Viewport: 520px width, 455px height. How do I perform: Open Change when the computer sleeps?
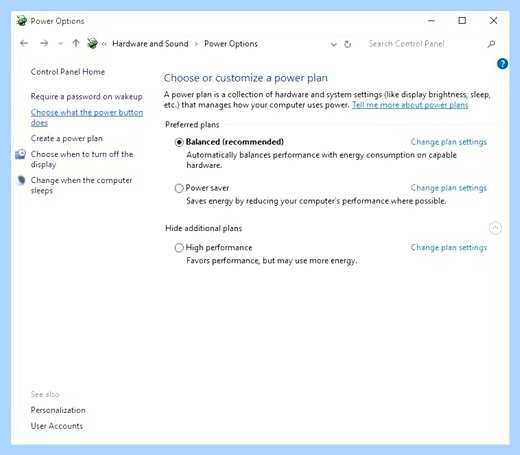pyautogui.click(x=81, y=185)
